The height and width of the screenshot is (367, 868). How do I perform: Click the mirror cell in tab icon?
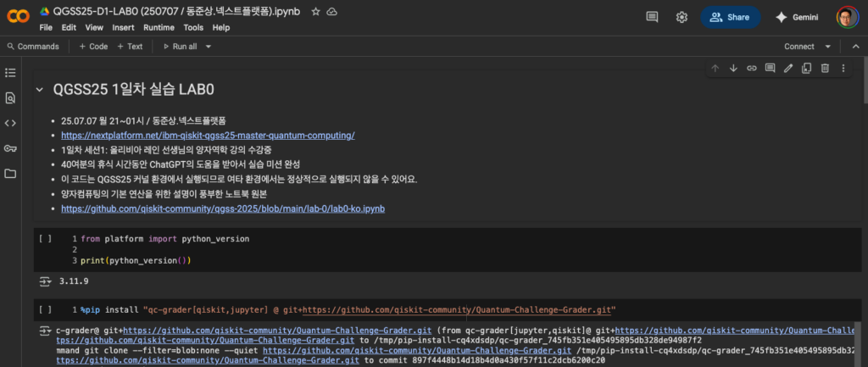tap(807, 68)
